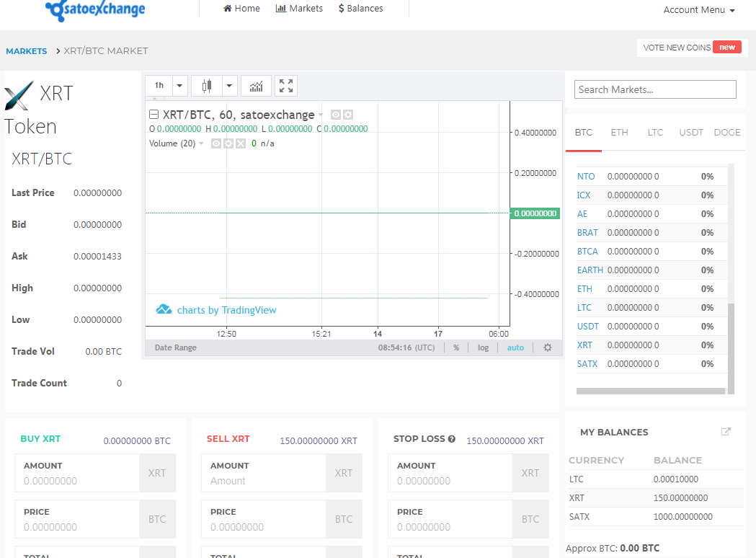Hide the Volume indicator with eye icon
Image resolution: width=756 pixels, height=558 pixels.
[216, 143]
